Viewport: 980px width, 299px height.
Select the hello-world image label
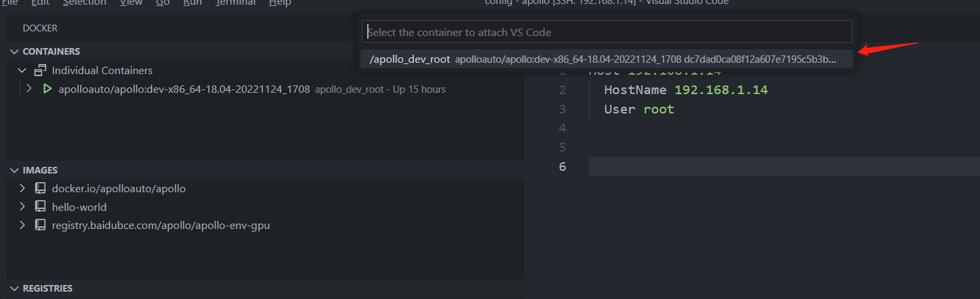(79, 207)
